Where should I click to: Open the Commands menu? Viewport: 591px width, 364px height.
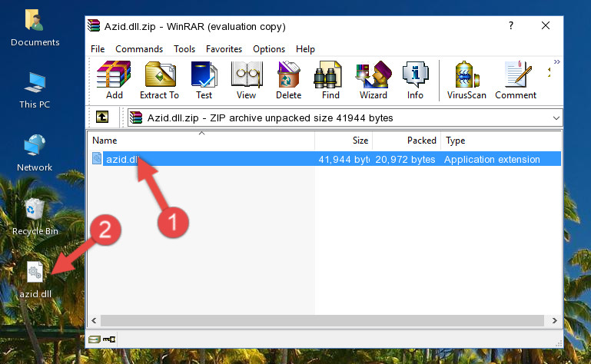pyautogui.click(x=139, y=49)
